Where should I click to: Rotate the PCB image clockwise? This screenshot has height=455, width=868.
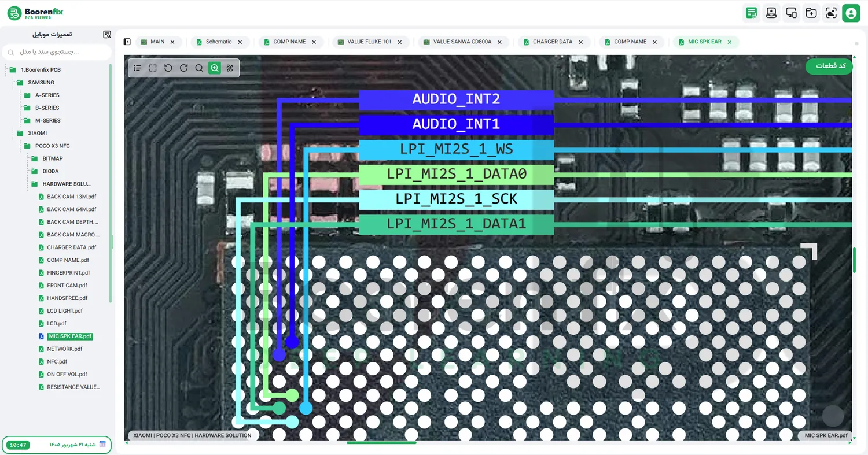click(x=183, y=68)
